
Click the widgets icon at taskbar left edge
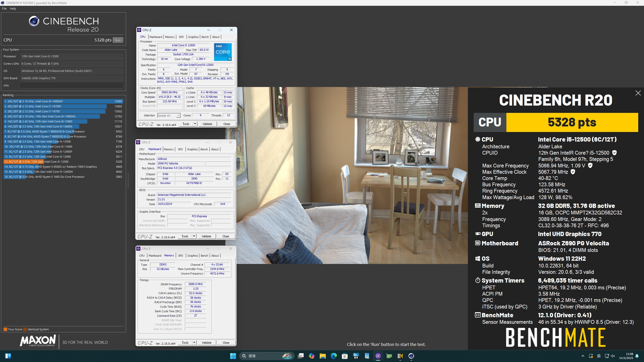click(8, 356)
